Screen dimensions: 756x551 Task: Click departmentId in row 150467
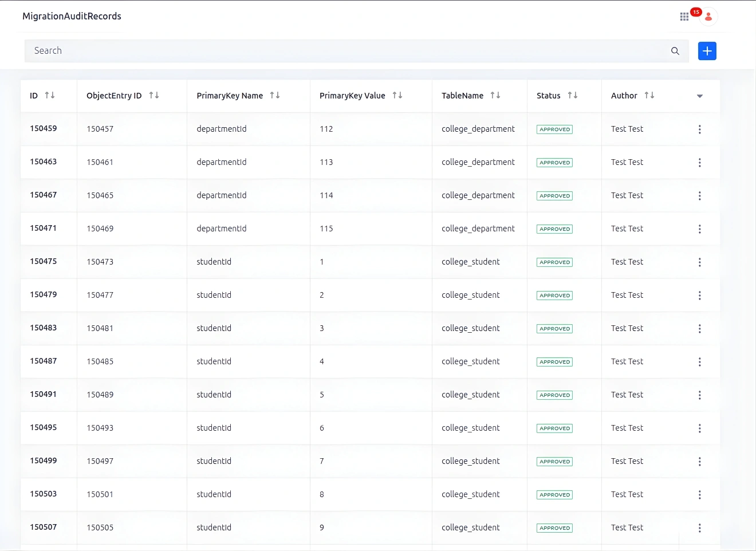(222, 195)
